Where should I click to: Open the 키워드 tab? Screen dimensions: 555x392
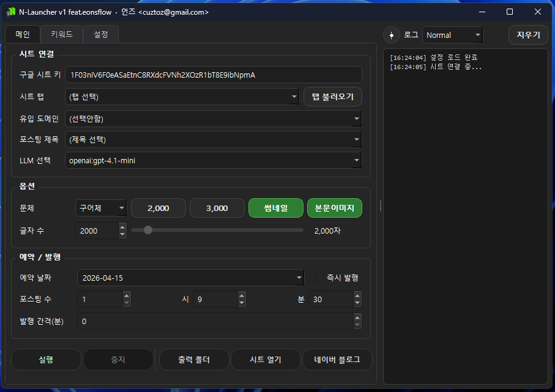(62, 34)
